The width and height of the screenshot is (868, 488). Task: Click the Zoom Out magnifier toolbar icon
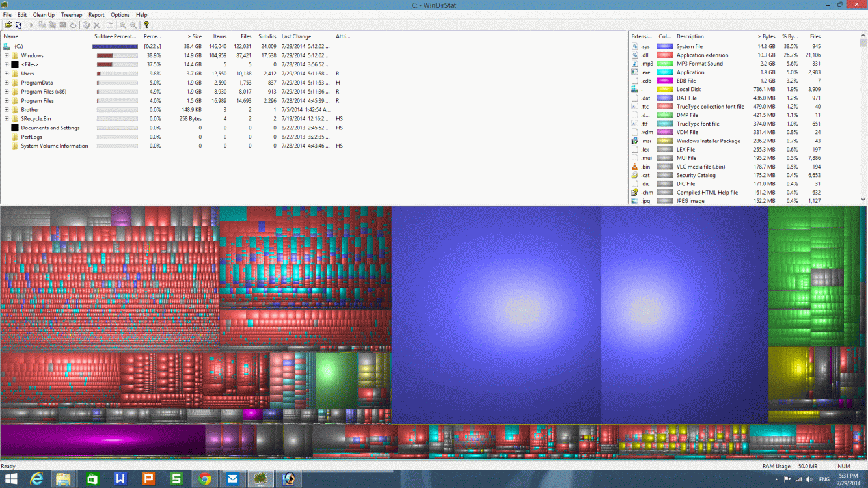click(x=133, y=25)
